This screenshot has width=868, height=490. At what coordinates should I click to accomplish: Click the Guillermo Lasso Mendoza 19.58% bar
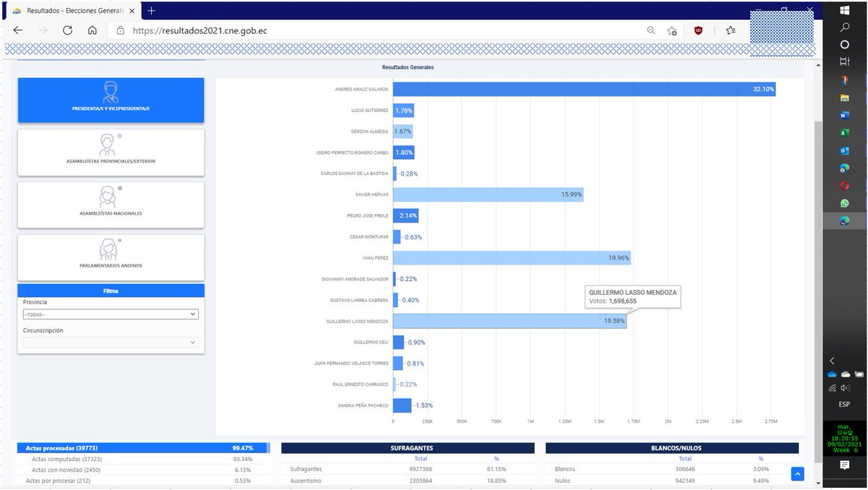click(509, 321)
